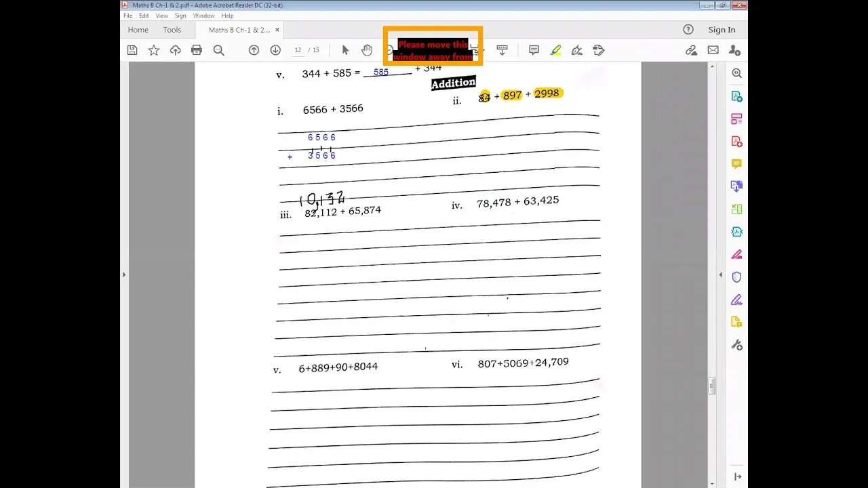868x488 pixels.
Task: Click the Addition heading label
Action: coord(454,83)
